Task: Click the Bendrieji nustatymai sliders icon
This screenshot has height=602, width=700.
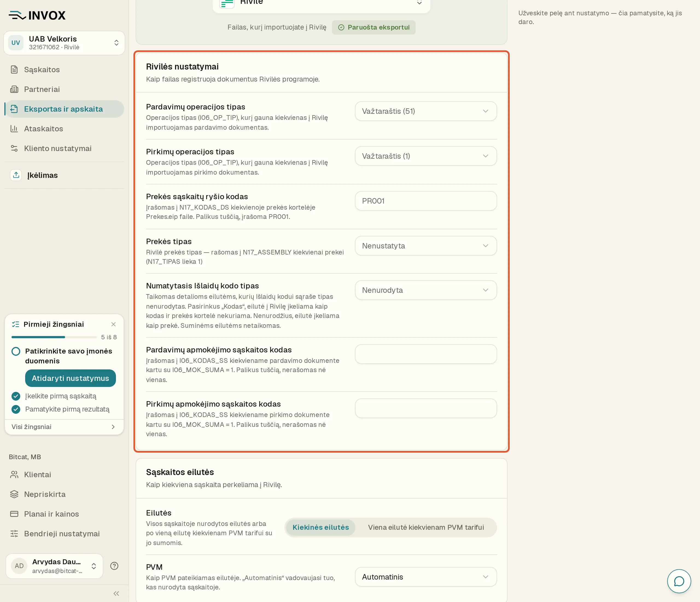Action: [x=14, y=534]
